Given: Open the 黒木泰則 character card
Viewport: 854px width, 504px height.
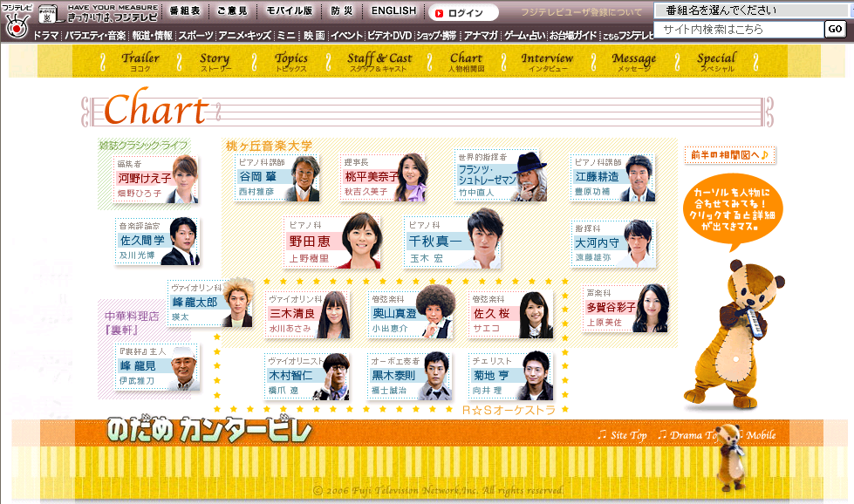Looking at the screenshot, I should coord(410,376).
